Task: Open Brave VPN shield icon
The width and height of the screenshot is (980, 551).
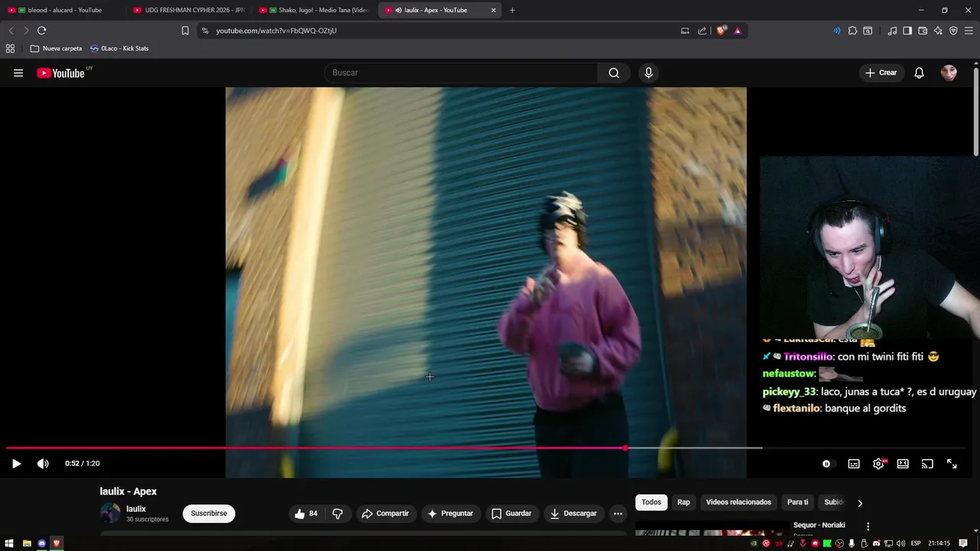Action: pyautogui.click(x=953, y=31)
